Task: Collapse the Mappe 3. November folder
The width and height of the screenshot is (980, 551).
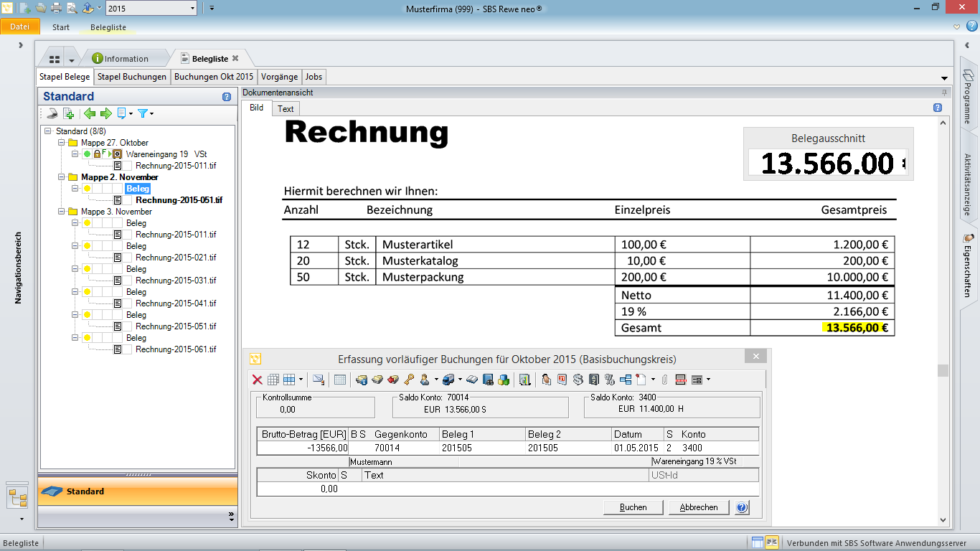Action: (62, 212)
